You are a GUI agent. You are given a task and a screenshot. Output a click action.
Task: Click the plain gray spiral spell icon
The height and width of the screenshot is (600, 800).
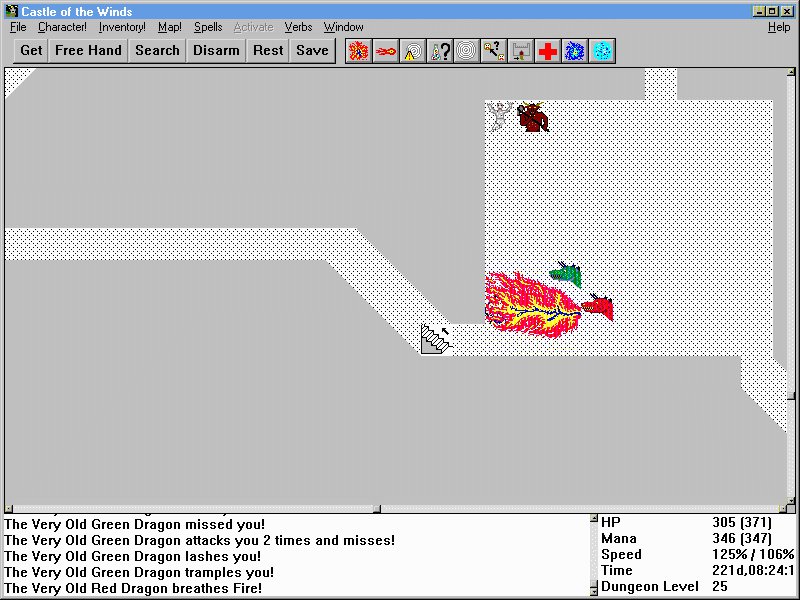(x=466, y=51)
